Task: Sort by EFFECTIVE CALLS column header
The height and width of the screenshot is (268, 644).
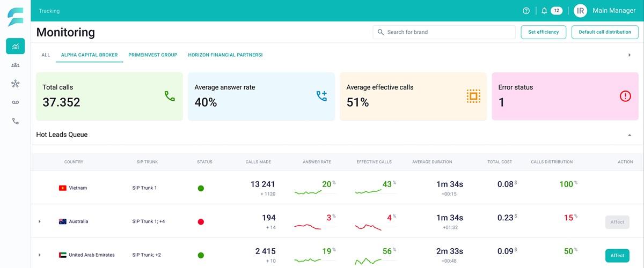Action: (374, 162)
